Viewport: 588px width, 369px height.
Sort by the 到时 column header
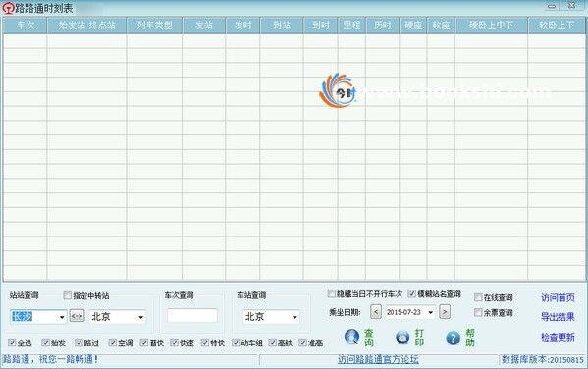(x=321, y=26)
